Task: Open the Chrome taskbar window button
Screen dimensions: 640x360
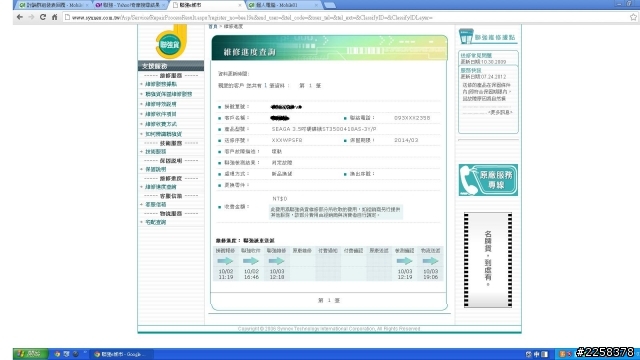Action: (119, 354)
